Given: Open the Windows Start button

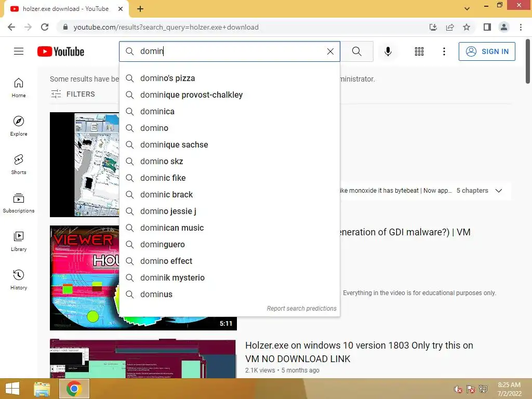Looking at the screenshot, I should tap(12, 389).
